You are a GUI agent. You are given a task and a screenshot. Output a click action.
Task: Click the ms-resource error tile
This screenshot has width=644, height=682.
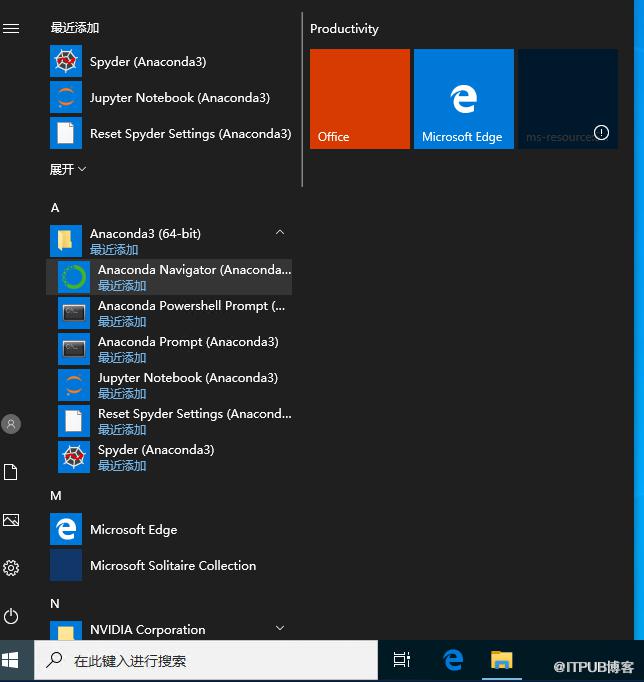pyautogui.click(x=568, y=99)
